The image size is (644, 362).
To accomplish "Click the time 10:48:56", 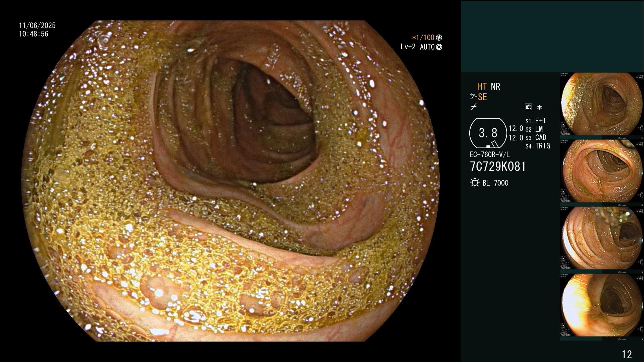I will pos(34,34).
